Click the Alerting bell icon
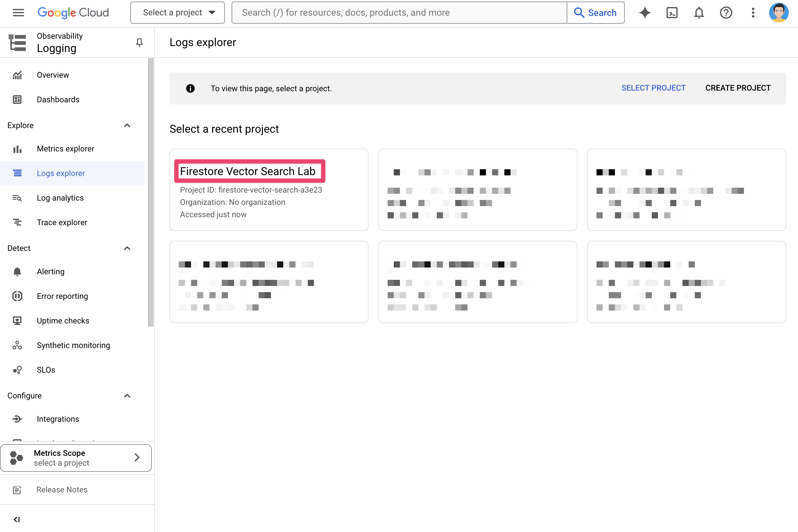This screenshot has width=798, height=532. 17,271
